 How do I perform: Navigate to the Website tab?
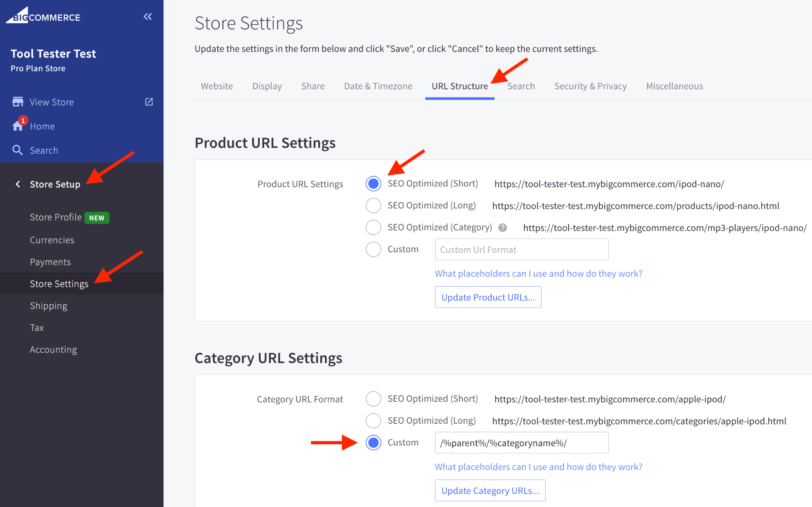pyautogui.click(x=215, y=86)
